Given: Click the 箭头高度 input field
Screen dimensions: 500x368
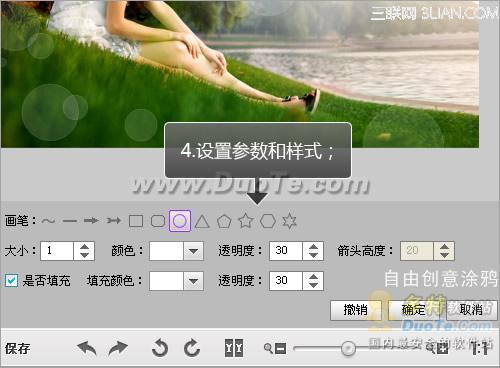Looking at the screenshot, I should (417, 251).
